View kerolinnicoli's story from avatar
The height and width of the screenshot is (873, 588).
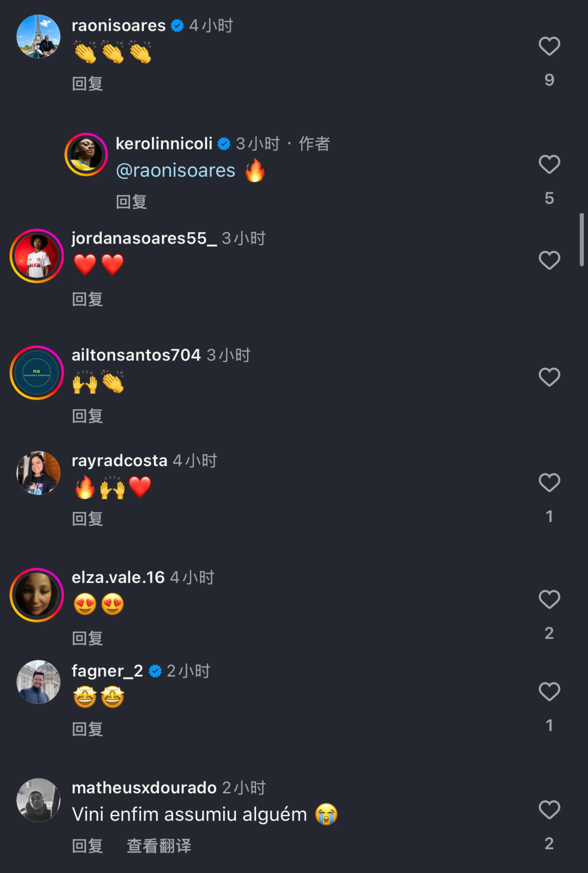86,154
